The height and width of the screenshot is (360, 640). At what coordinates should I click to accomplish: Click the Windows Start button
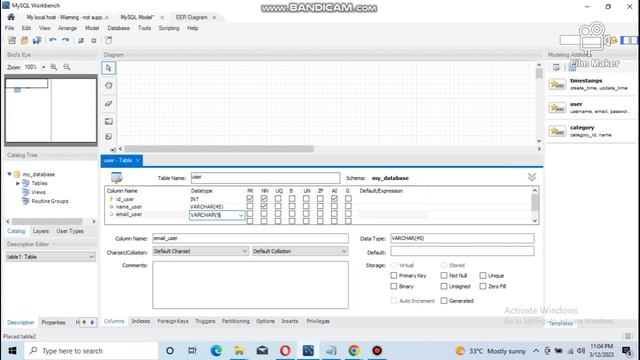tap(12, 351)
